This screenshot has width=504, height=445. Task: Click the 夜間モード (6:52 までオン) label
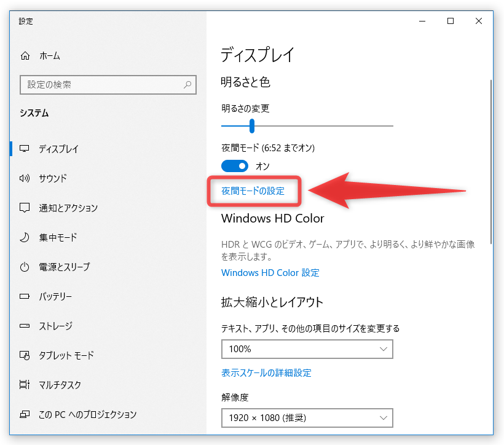268,148
